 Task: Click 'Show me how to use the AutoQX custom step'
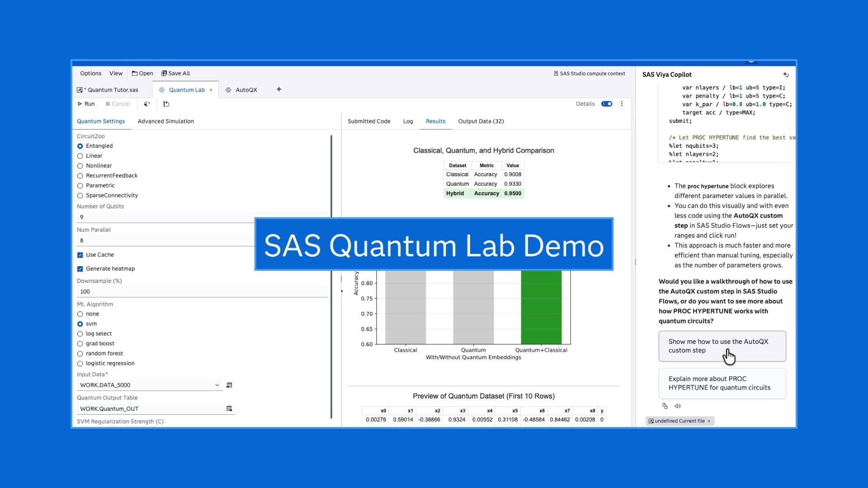[x=722, y=346]
